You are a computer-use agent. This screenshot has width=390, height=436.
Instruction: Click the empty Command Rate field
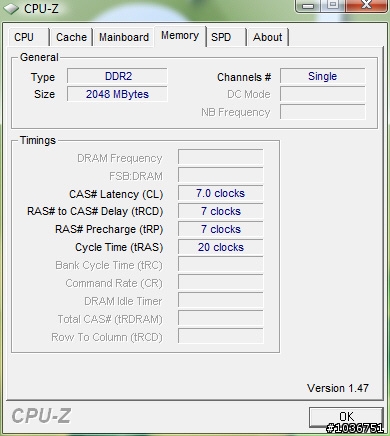tap(221, 283)
